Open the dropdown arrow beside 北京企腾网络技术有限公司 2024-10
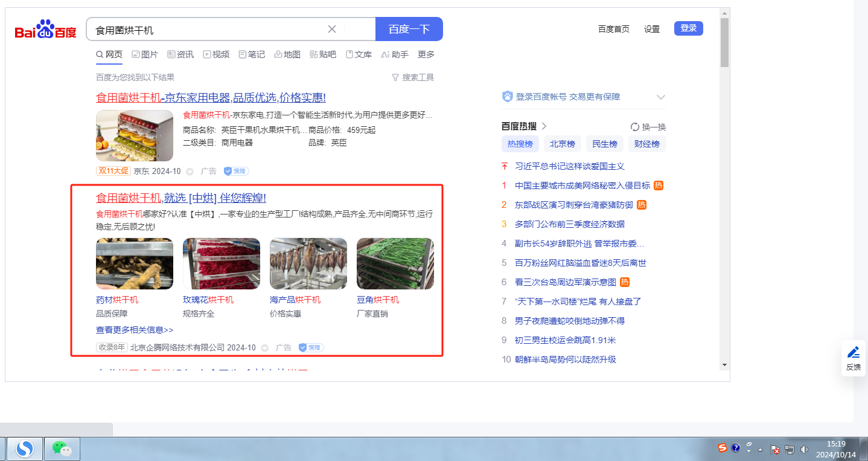 pos(264,348)
